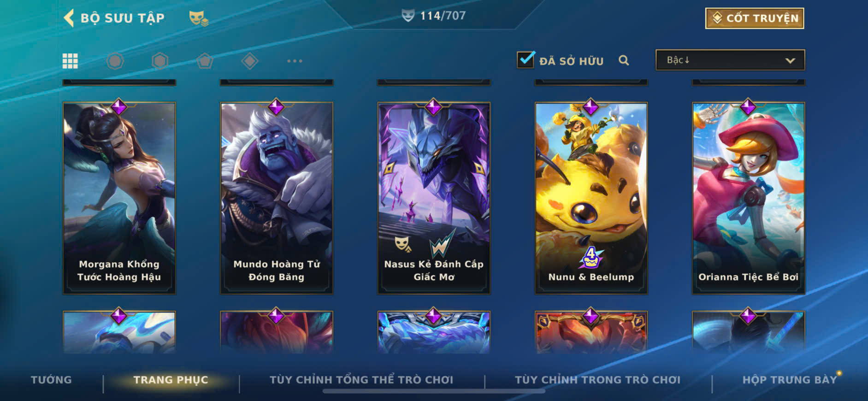Uncheck the Đã Sở Hữu checkbox

click(526, 60)
